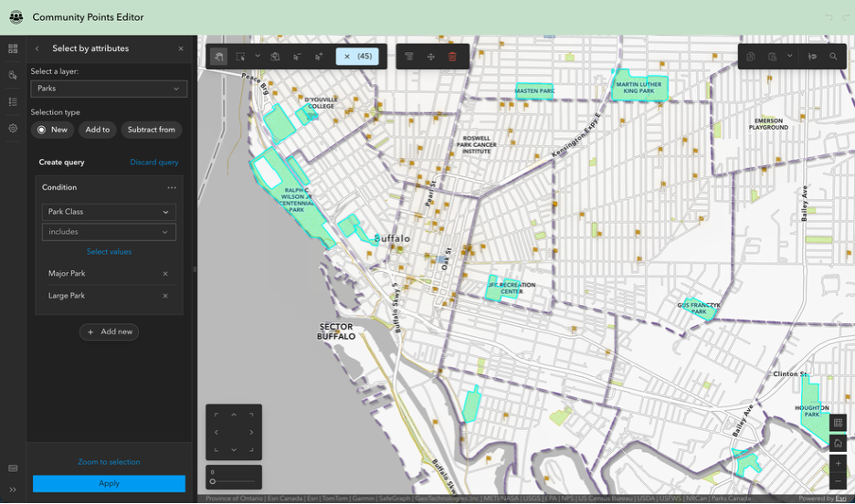Click the Large Park value row

(109, 296)
